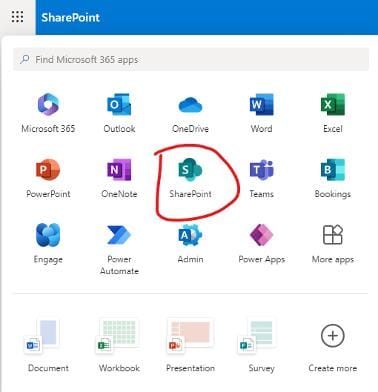
Task: Launch the Teams app
Action: coord(262,179)
